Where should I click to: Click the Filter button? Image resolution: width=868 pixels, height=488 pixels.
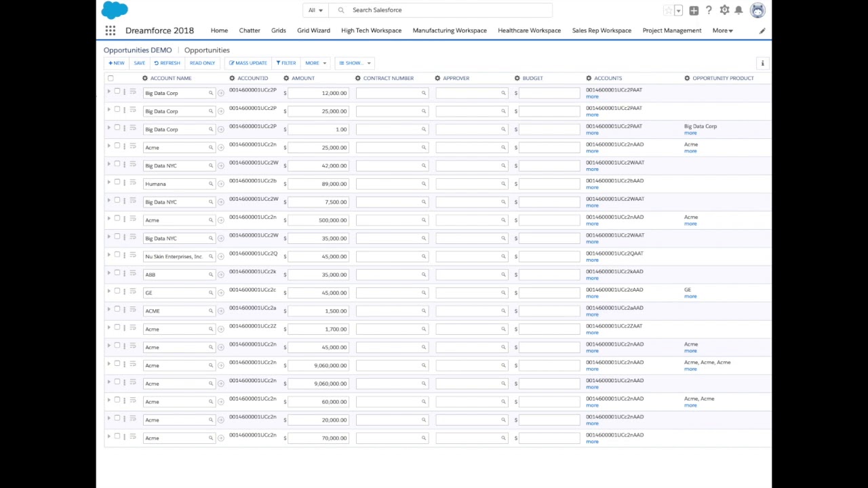[285, 63]
